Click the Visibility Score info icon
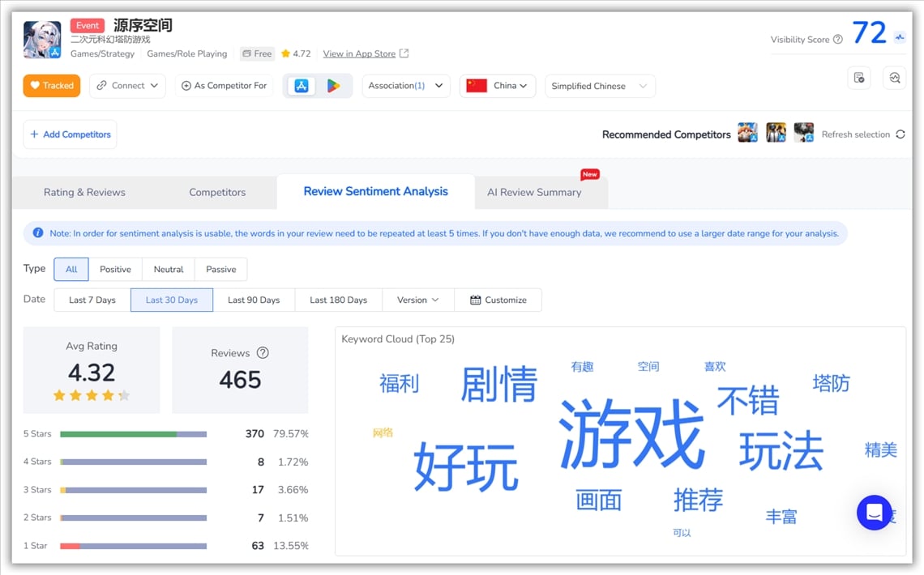 click(x=837, y=40)
